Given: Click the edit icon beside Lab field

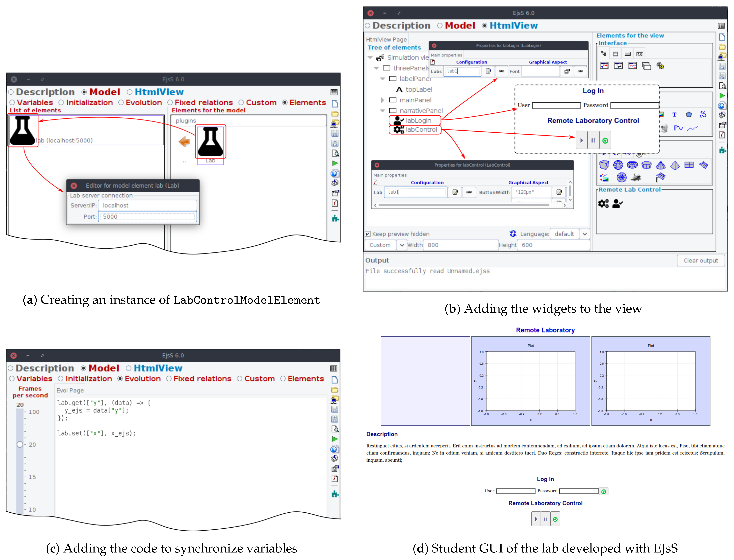Looking at the screenshot, I should 455,192.
